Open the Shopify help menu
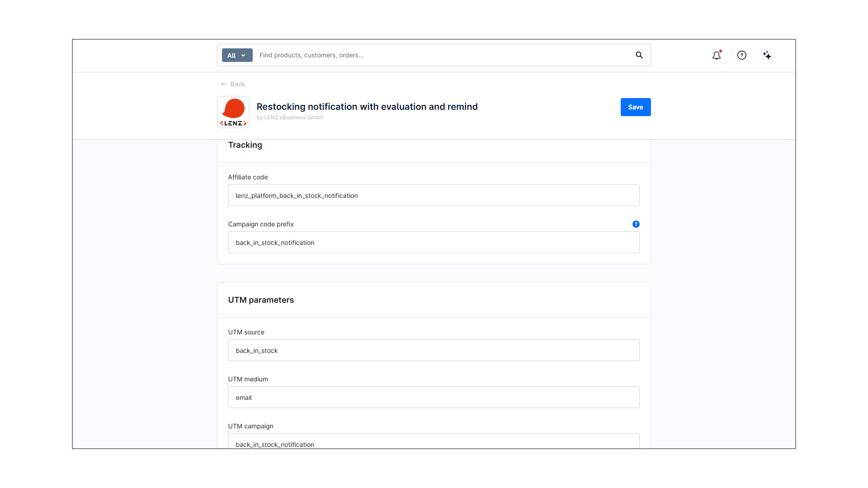 point(742,55)
